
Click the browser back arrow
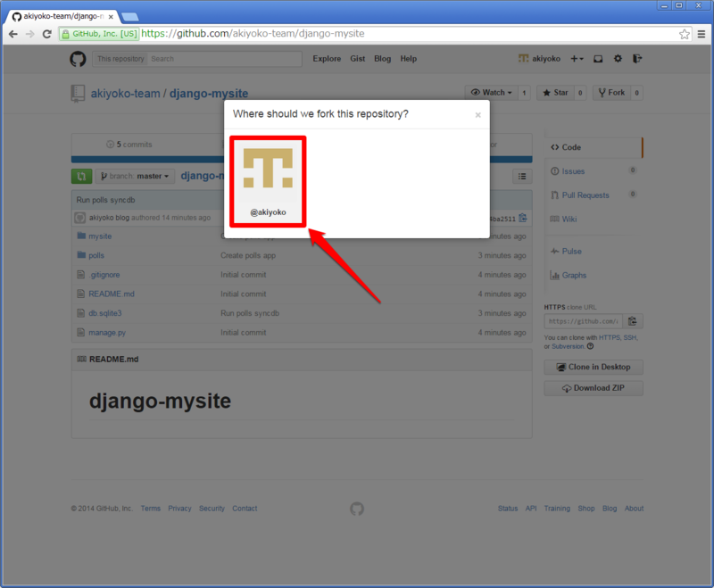(x=13, y=34)
